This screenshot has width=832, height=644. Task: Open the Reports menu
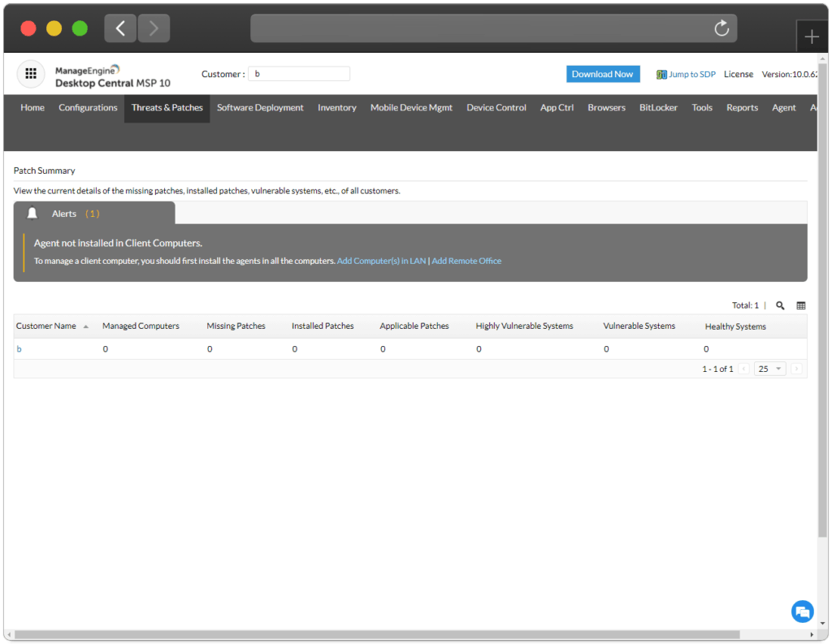[x=743, y=108]
